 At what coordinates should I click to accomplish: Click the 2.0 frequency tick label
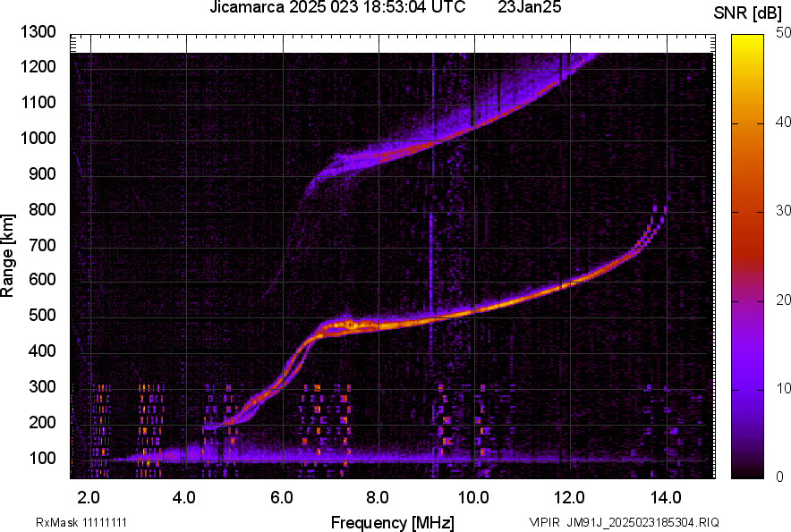pyautogui.click(x=89, y=498)
